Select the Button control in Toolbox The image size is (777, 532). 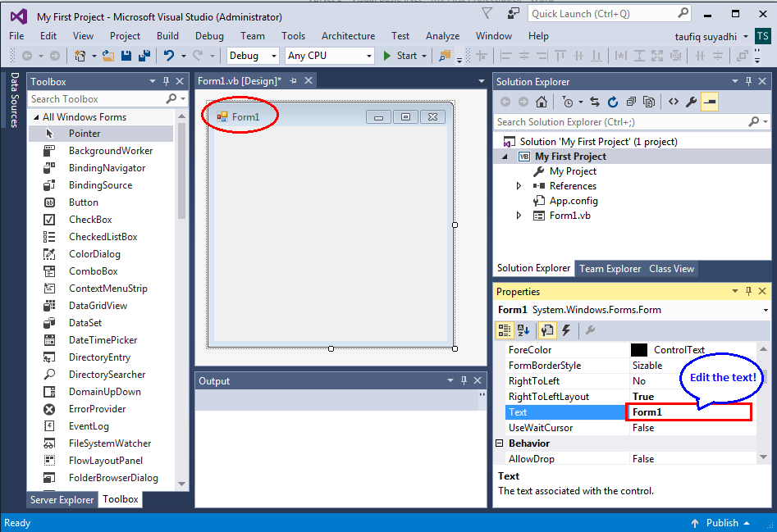[83, 202]
